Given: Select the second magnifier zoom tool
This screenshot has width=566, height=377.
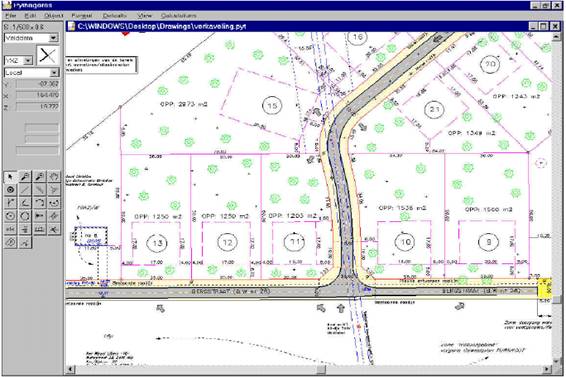Looking at the screenshot, I should 39,177.
